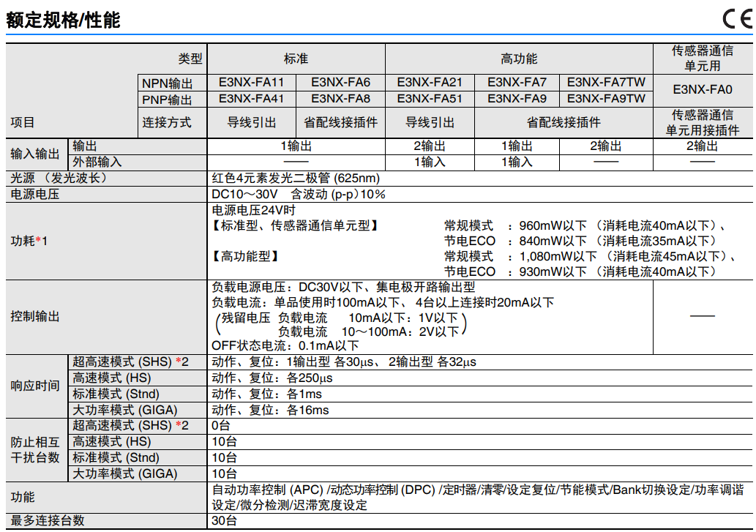Click model number E3NX-FA9
Image resolution: width=756 pixels, height=532 pixels.
point(517,99)
